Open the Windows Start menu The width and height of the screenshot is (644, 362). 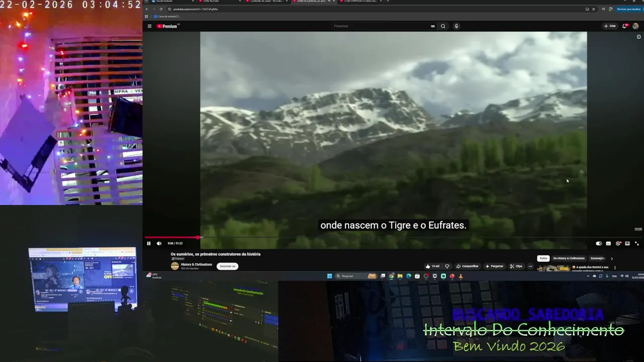click(x=330, y=276)
